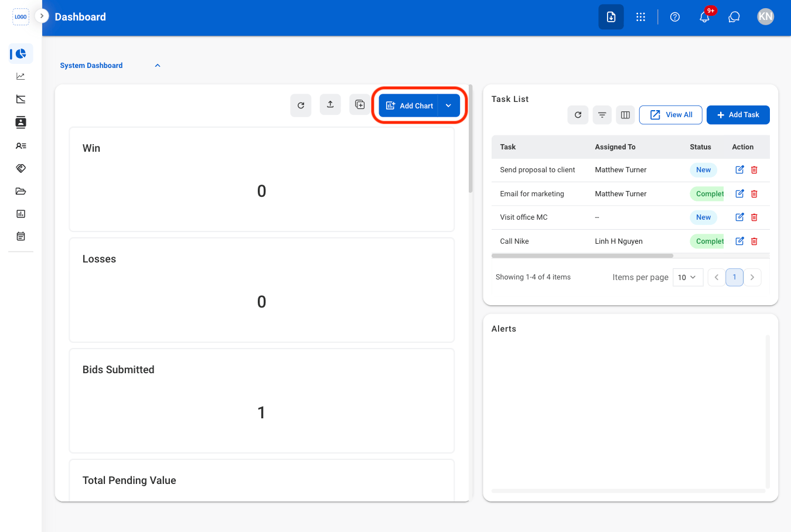This screenshot has width=791, height=532.
Task: Open the axis chart icon, third in sidebar
Action: point(21,99)
